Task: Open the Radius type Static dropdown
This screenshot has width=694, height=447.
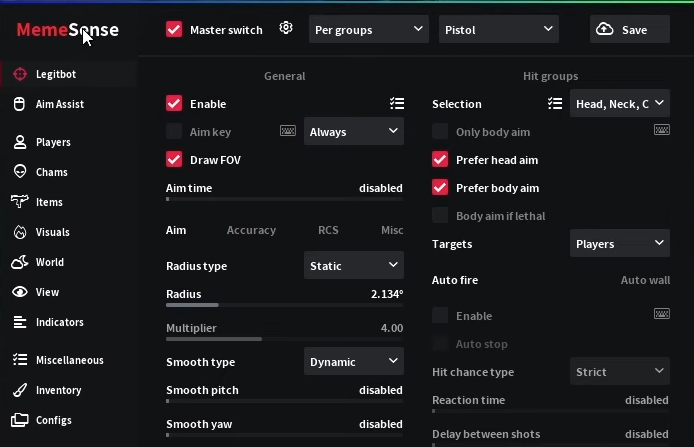Action: pyautogui.click(x=354, y=266)
